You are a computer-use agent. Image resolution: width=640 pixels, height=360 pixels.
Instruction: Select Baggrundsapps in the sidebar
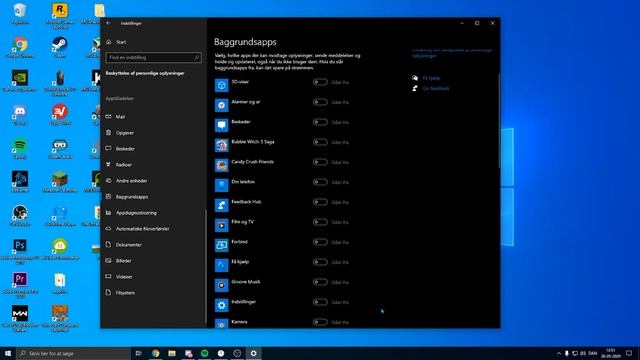pos(153,197)
